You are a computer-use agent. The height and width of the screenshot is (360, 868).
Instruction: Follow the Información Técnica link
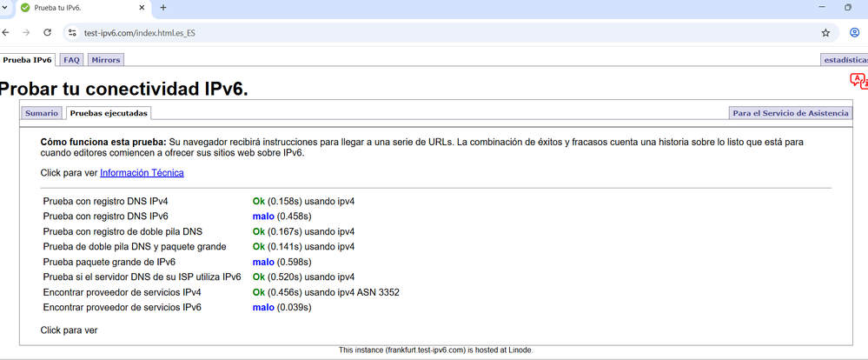(142, 173)
